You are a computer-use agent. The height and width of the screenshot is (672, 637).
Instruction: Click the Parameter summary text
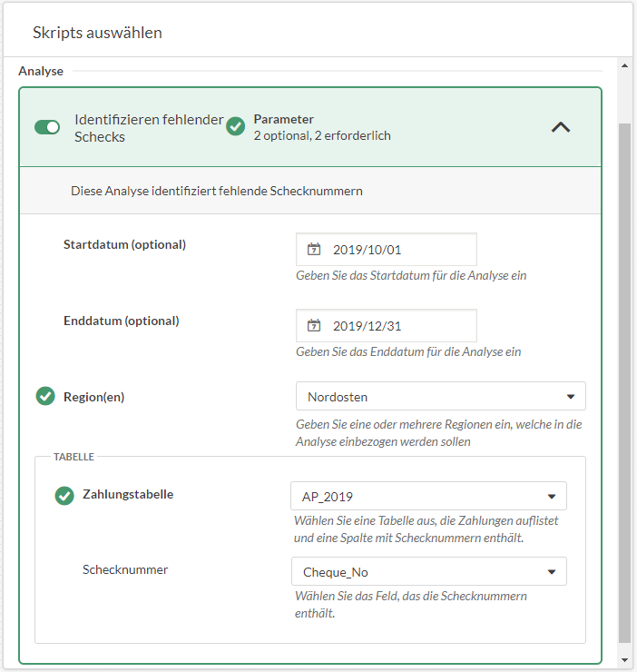(321, 128)
